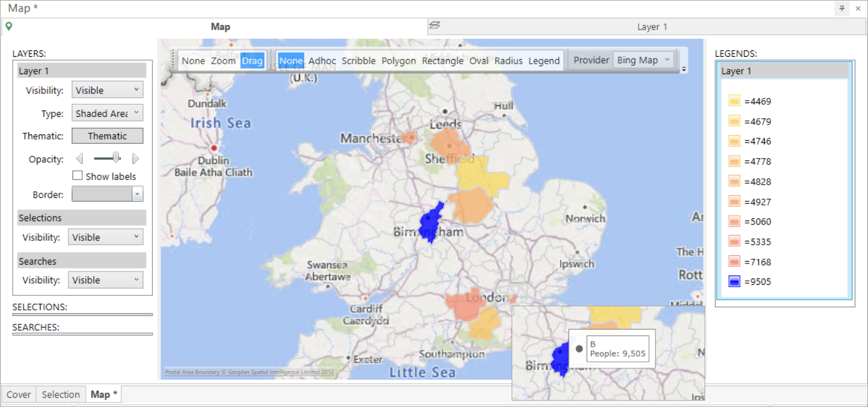Click the layer icon beside Layer 1 tab
Screen dimensions: 868x407
pos(435,25)
